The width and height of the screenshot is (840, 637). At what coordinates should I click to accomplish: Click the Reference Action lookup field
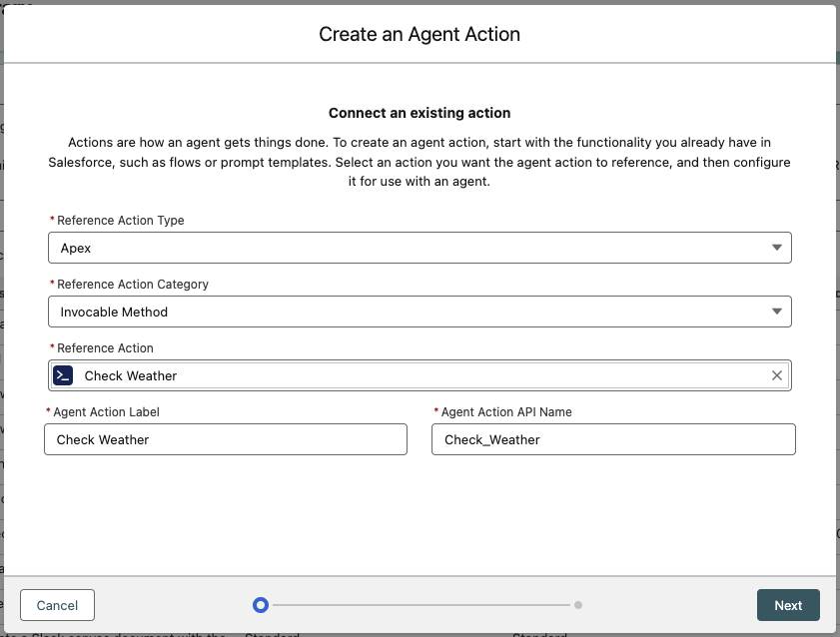(x=420, y=375)
